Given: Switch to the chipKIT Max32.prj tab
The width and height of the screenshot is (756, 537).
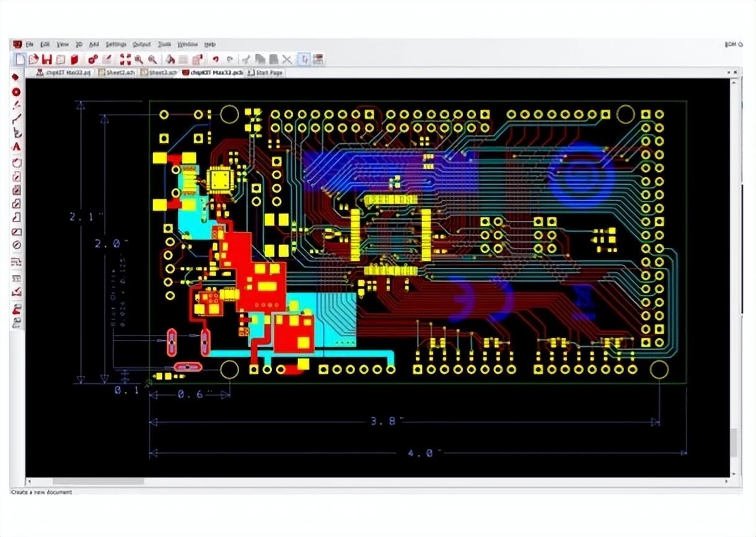Looking at the screenshot, I should [64, 73].
